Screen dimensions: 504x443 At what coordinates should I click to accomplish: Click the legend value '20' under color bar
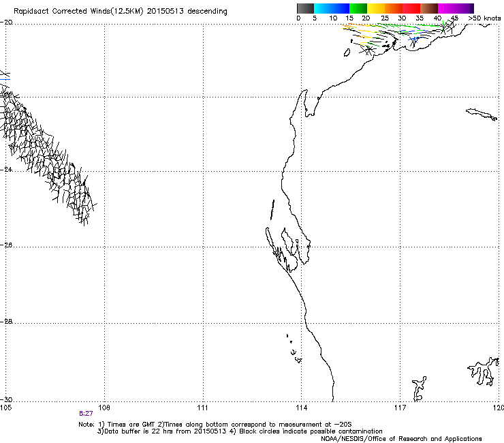(x=366, y=18)
